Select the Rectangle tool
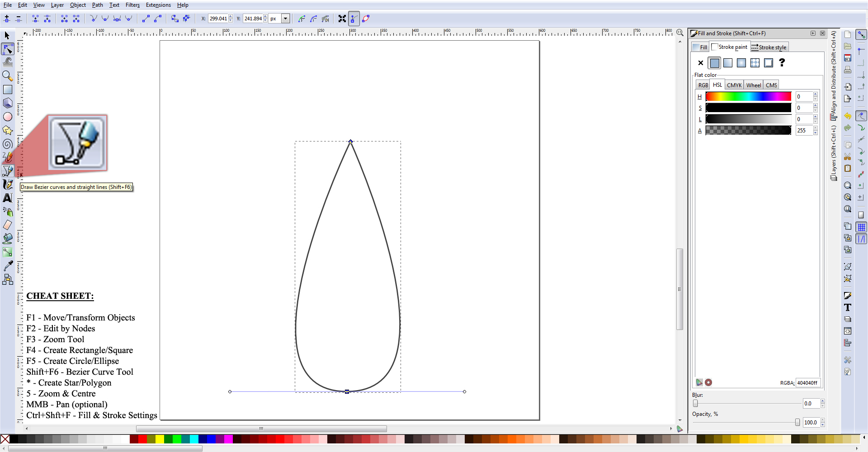 (8, 89)
